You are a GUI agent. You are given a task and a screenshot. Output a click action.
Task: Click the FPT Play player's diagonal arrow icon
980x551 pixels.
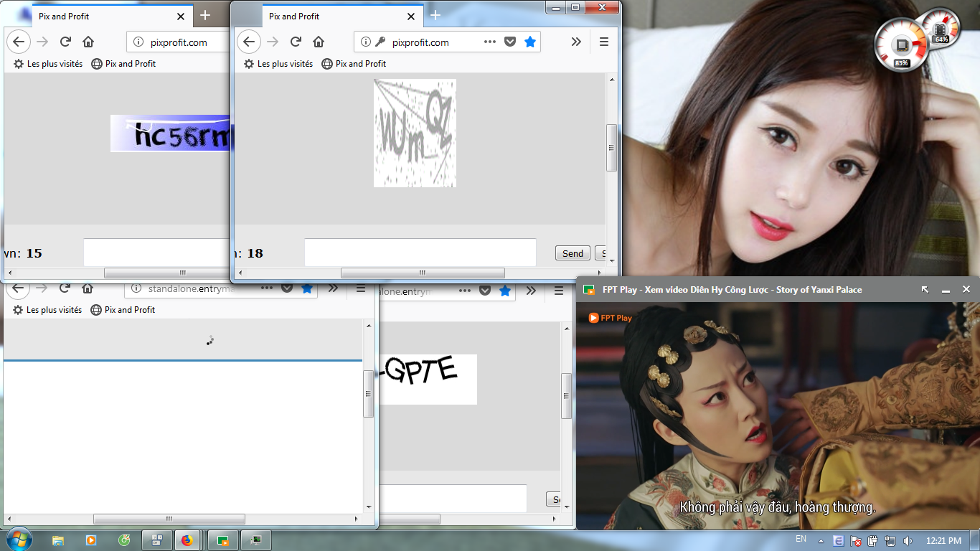pyautogui.click(x=925, y=289)
